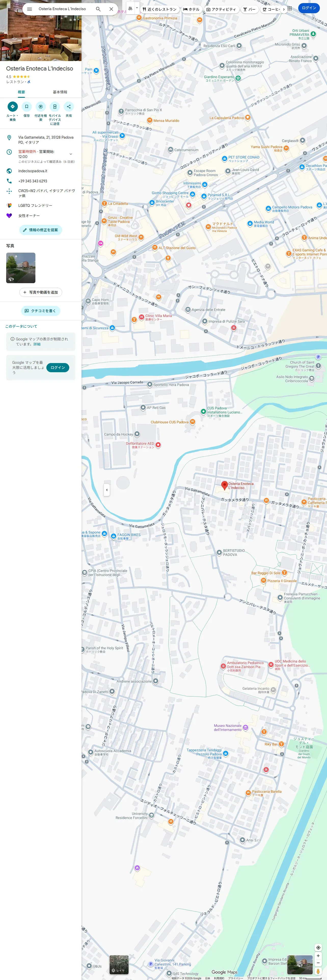This screenshot has height=980, width=327.
Task: Switch to the 概要 tab
Action: (21, 92)
